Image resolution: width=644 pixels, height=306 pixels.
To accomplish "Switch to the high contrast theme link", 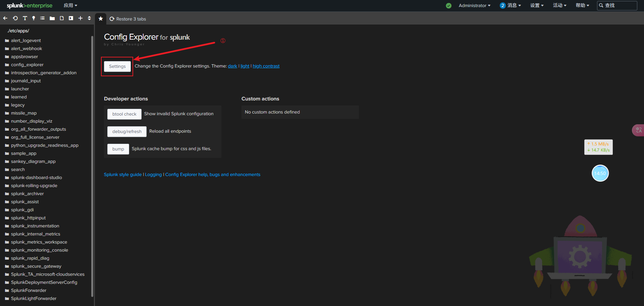I will [x=266, y=66].
